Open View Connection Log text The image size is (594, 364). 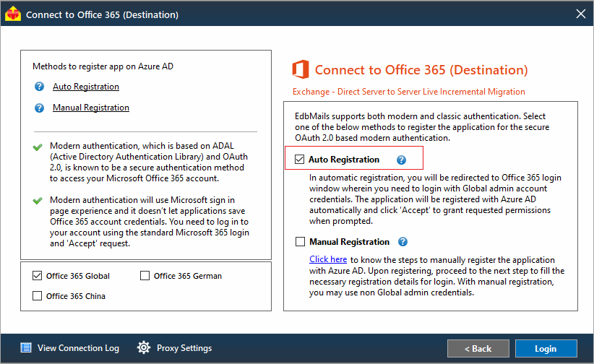tap(79, 348)
